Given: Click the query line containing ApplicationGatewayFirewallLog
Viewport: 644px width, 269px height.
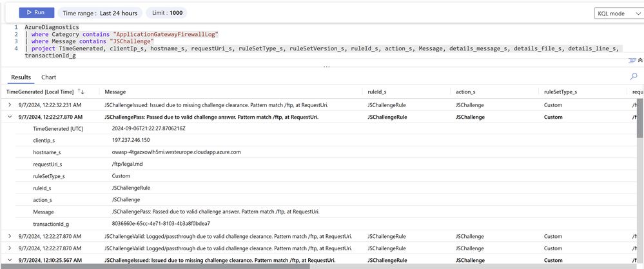Looking at the screenshot, I should (122, 34).
